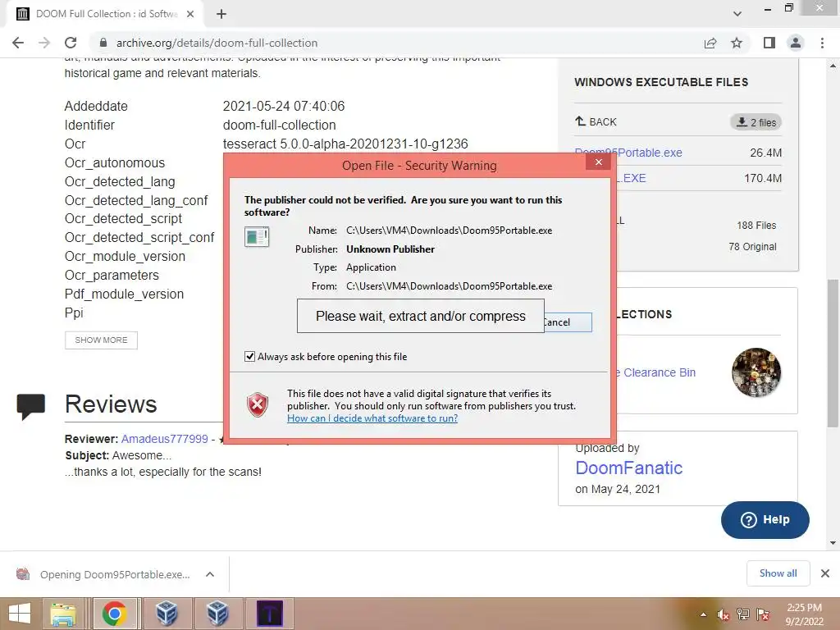
Task: Open the Action Center flag icon
Action: 763,614
